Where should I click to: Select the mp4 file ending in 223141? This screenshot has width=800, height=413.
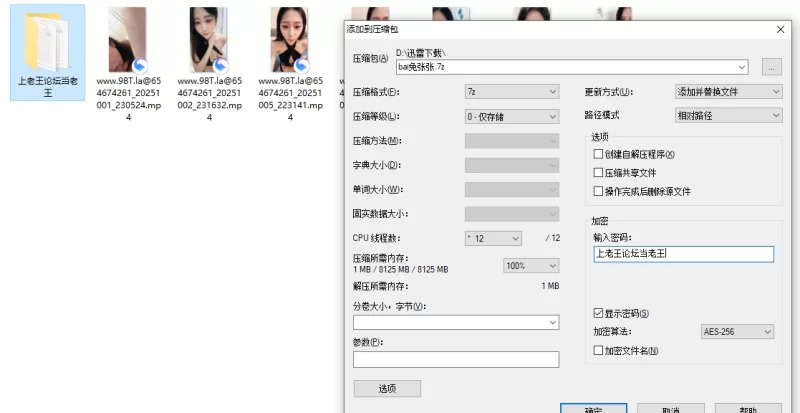tap(290, 40)
